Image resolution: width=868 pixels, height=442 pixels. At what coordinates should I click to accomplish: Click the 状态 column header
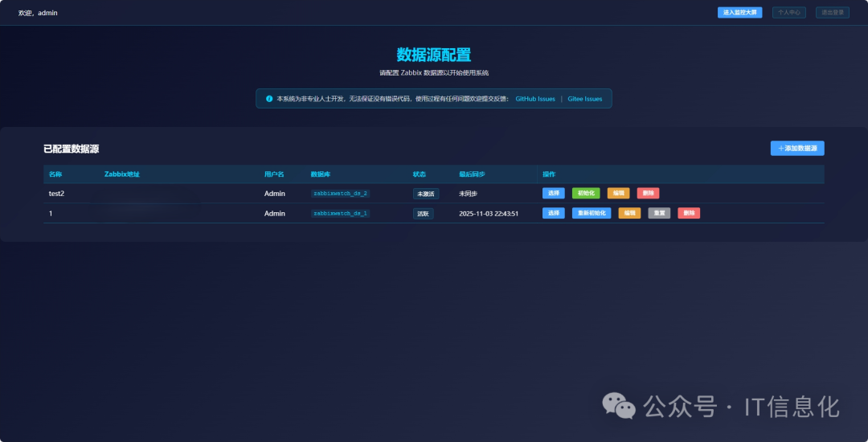pos(420,174)
